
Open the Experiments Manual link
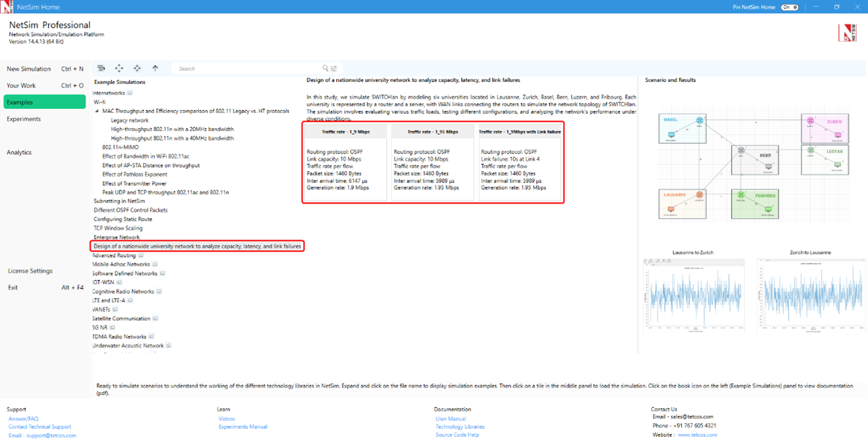click(243, 427)
